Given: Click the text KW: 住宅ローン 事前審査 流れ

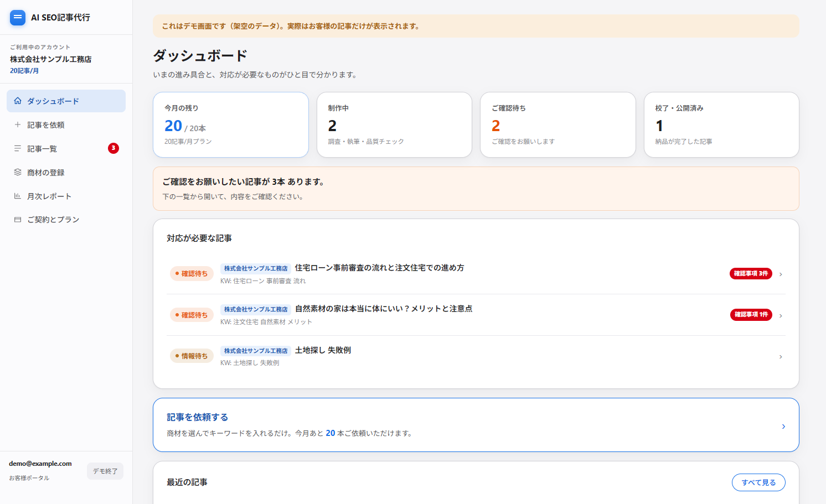Looking at the screenshot, I should pyautogui.click(x=263, y=281).
